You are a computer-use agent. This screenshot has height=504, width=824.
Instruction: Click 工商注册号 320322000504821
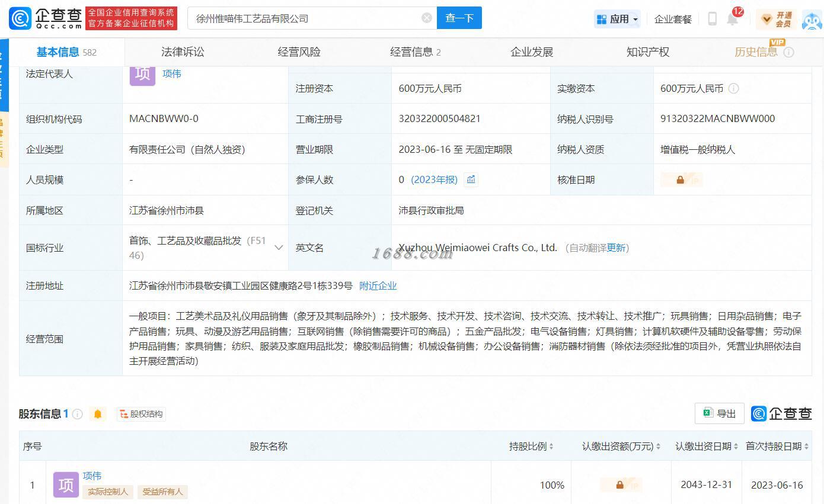tap(440, 118)
